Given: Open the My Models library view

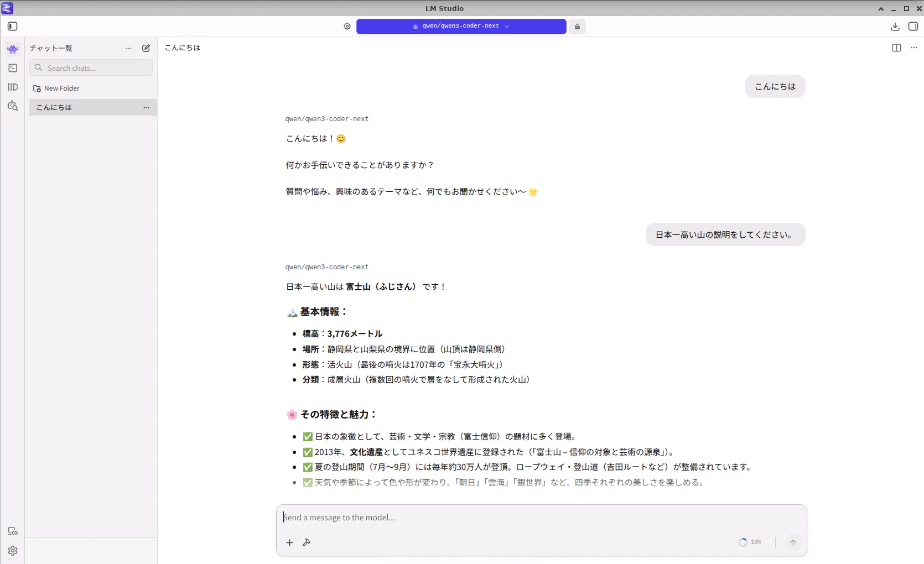Looking at the screenshot, I should 13,87.
